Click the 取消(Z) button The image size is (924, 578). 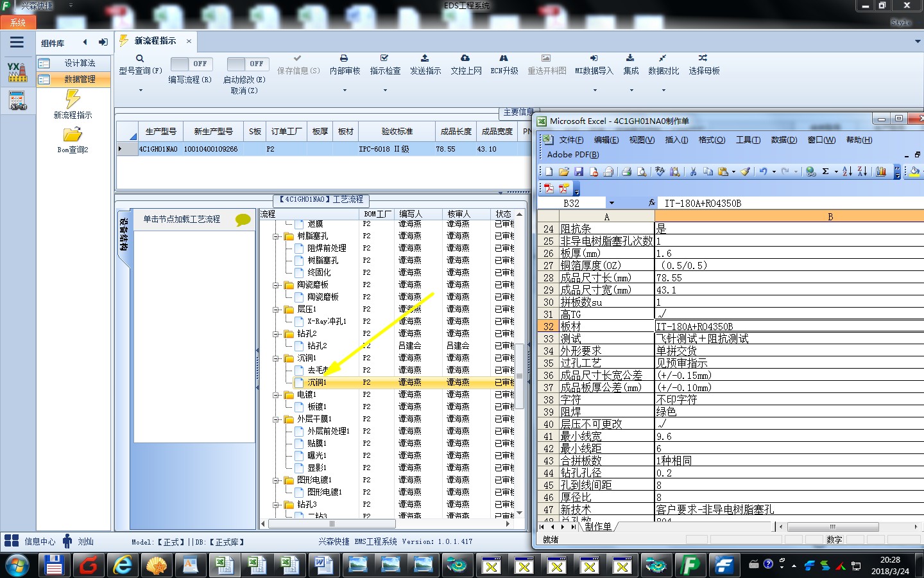244,91
